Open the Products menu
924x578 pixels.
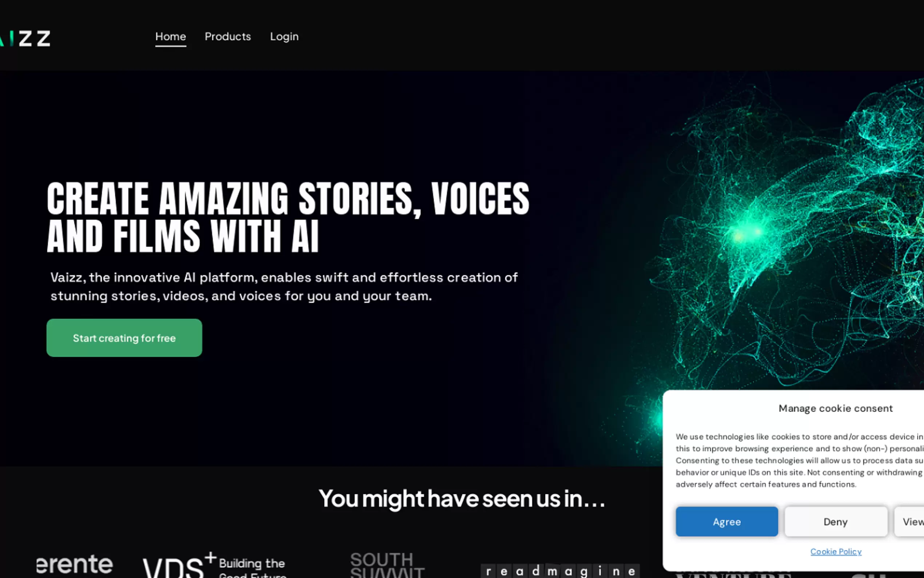coord(228,37)
